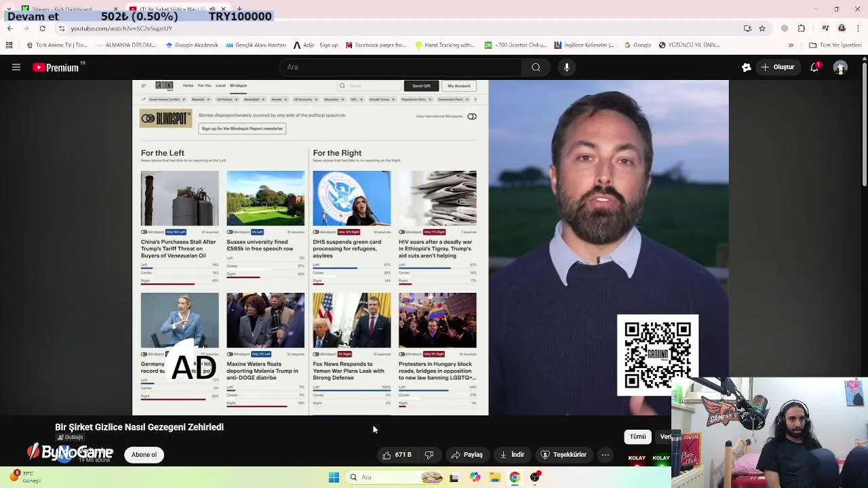Expand hidden bookmarks with the chevron
This screenshot has height=488, width=868.
coord(791,45)
